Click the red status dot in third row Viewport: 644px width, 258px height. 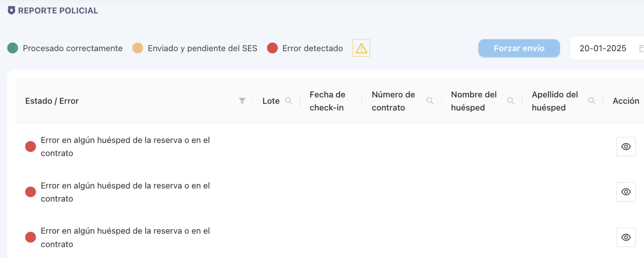30,237
